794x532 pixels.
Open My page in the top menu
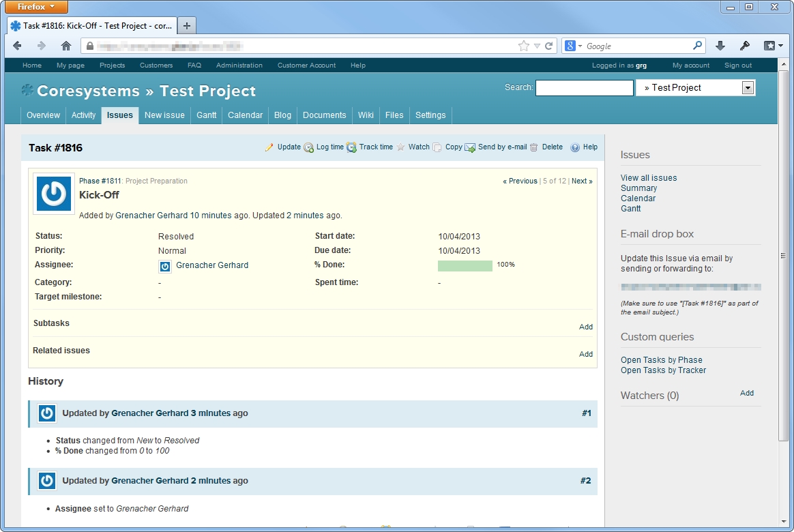pyautogui.click(x=70, y=65)
